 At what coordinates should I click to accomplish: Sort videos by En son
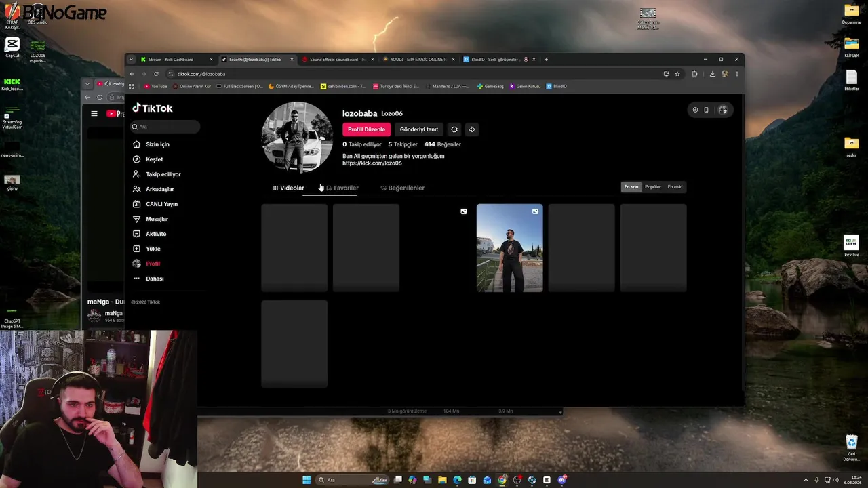631,187
